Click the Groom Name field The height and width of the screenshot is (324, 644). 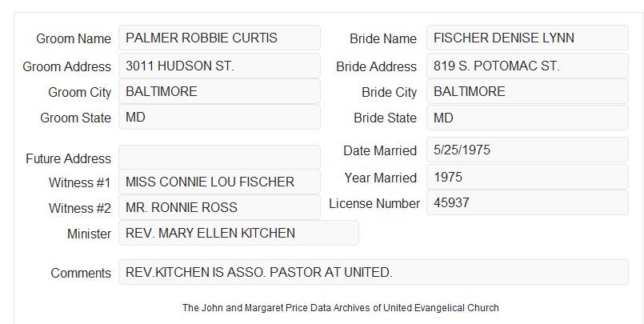point(219,38)
